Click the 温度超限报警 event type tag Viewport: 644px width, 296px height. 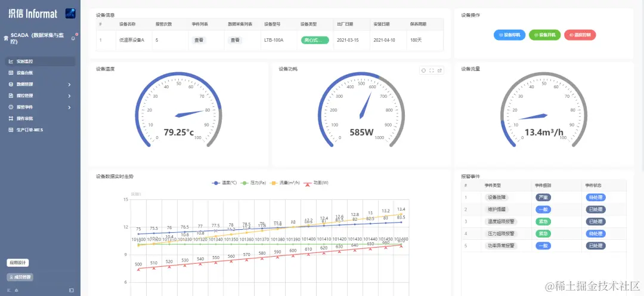(x=500, y=221)
